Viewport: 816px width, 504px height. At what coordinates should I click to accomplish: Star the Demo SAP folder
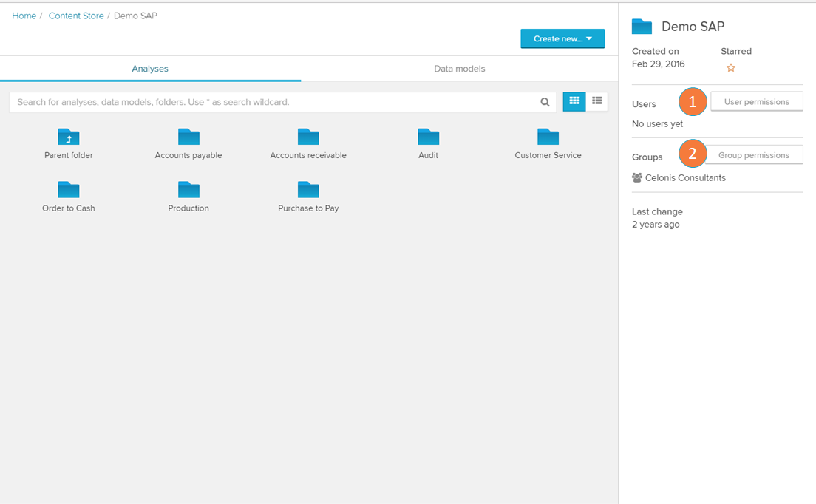tap(731, 68)
